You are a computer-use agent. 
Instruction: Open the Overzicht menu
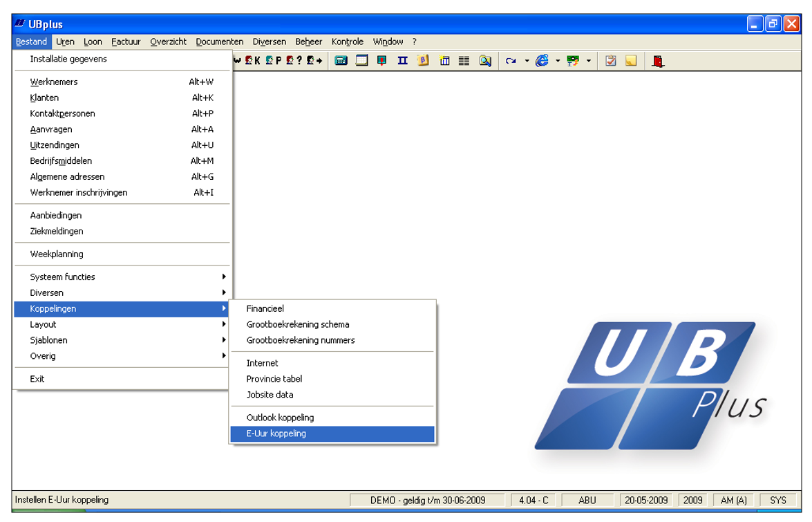tap(169, 41)
